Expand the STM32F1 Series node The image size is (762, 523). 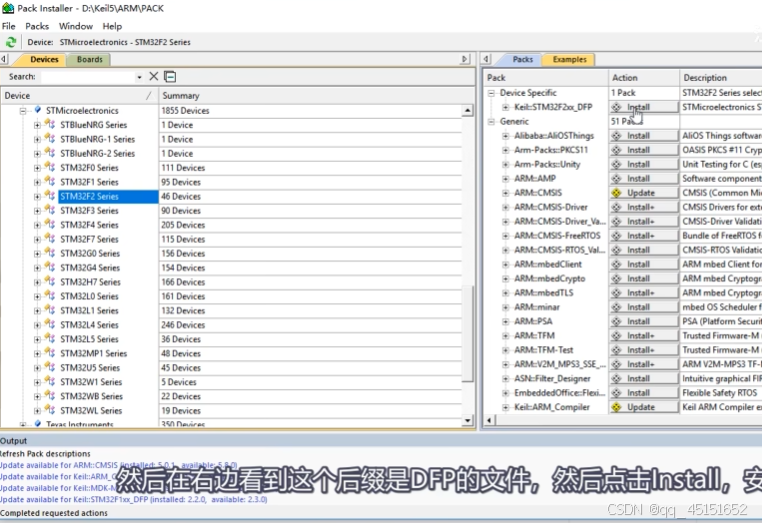click(37, 182)
